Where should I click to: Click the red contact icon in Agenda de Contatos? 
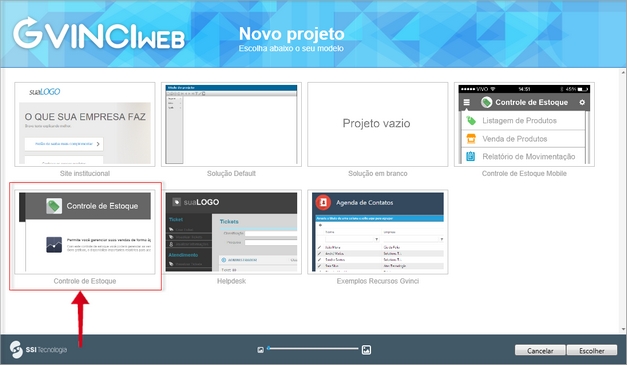point(323,202)
